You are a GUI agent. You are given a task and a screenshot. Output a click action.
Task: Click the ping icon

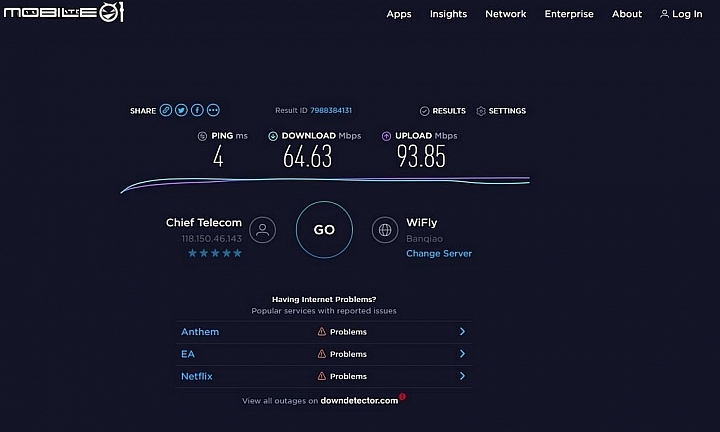pos(202,136)
